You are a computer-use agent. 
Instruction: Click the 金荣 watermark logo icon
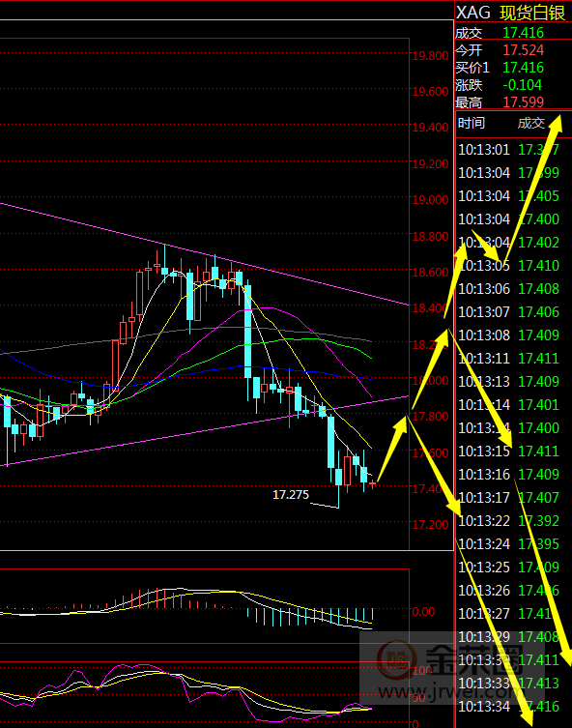point(395,658)
